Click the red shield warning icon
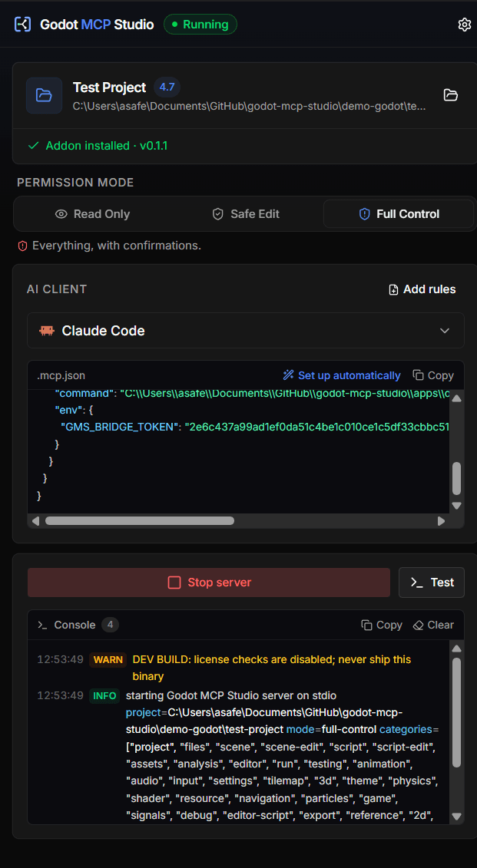 (23, 246)
